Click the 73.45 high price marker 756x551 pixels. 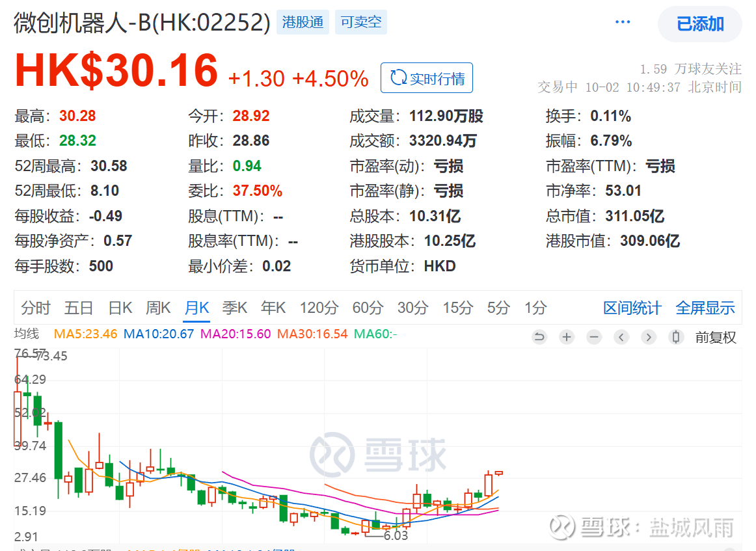click(52, 356)
